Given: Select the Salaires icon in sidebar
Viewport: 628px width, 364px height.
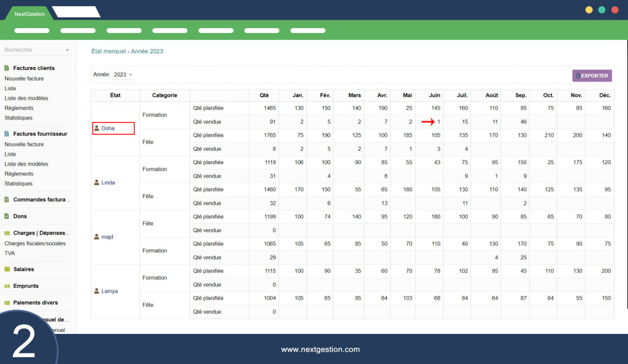Looking at the screenshot, I should coord(7,269).
